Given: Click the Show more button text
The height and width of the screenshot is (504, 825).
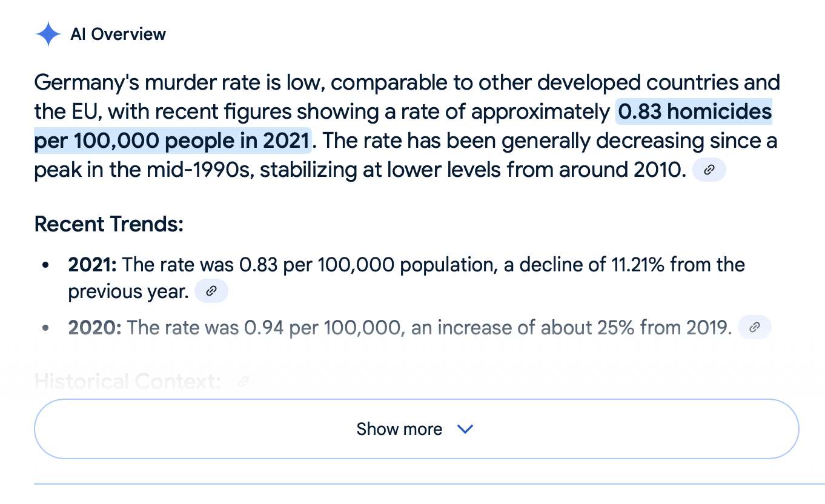Looking at the screenshot, I should [399, 429].
